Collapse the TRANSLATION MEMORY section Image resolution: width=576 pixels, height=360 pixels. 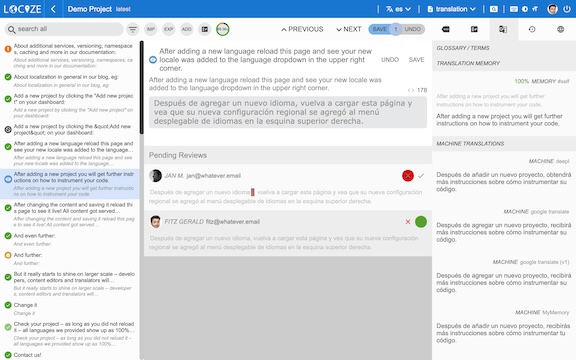[x=504, y=63]
